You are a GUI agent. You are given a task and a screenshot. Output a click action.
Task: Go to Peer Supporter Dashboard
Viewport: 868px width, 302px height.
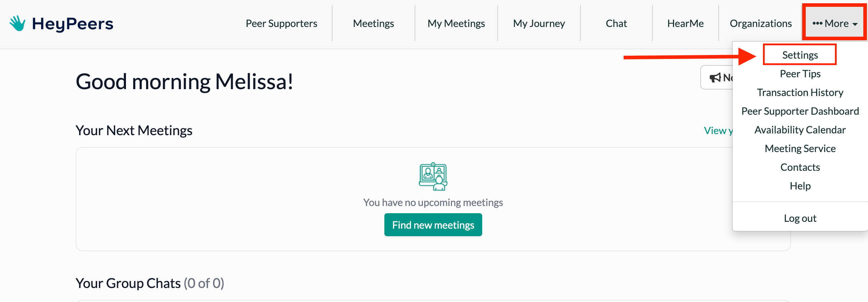pyautogui.click(x=800, y=111)
